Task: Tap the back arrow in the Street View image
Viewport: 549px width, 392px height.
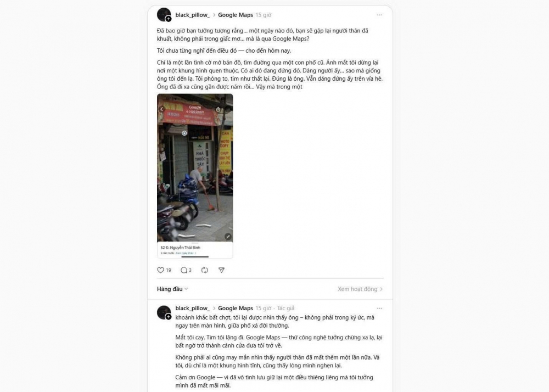Action: tap(162, 109)
